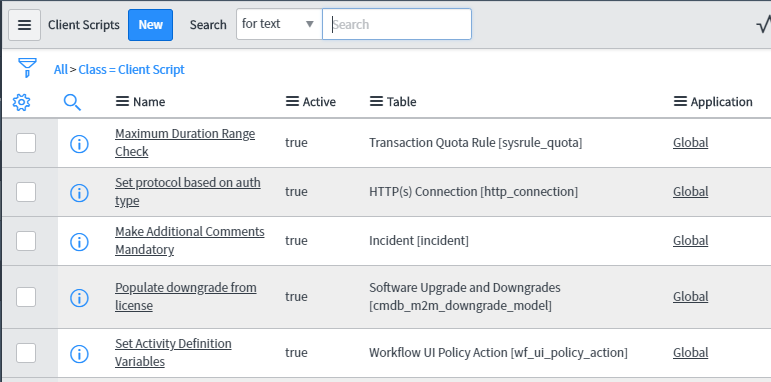Open Application column options menu icon
Screen dimensions: 771x382
(x=680, y=101)
